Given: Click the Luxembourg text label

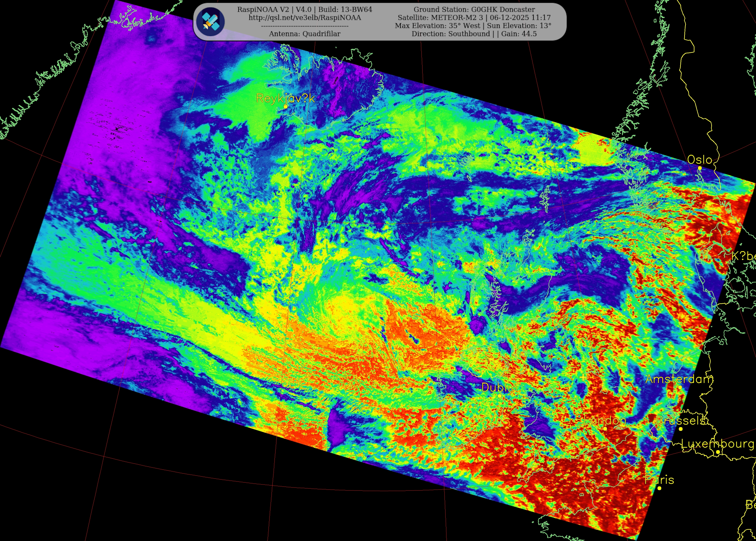Looking at the screenshot, I should coord(717,444).
